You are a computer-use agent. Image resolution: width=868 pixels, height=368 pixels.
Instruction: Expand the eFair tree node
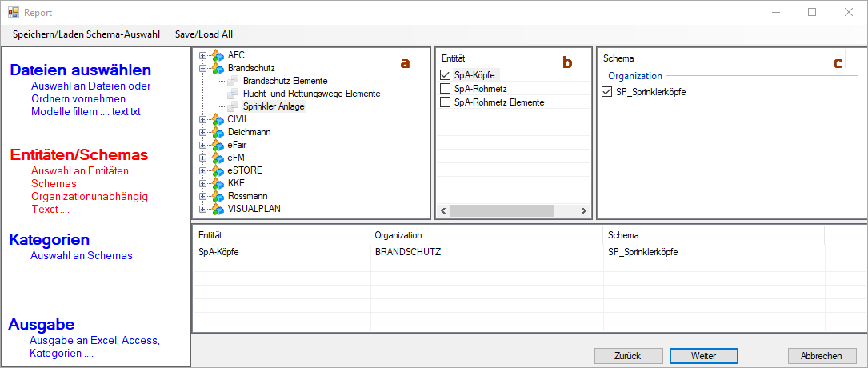(202, 145)
